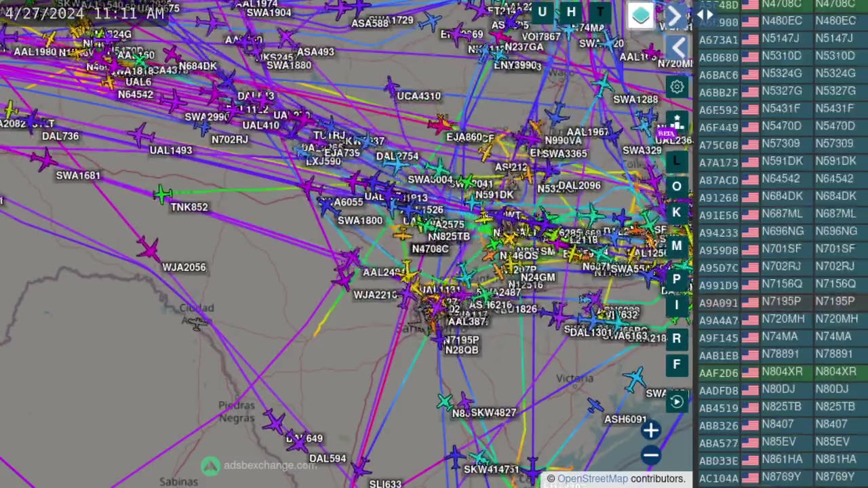
Task: Select hex A959DB in aircraft list
Action: coord(718,249)
